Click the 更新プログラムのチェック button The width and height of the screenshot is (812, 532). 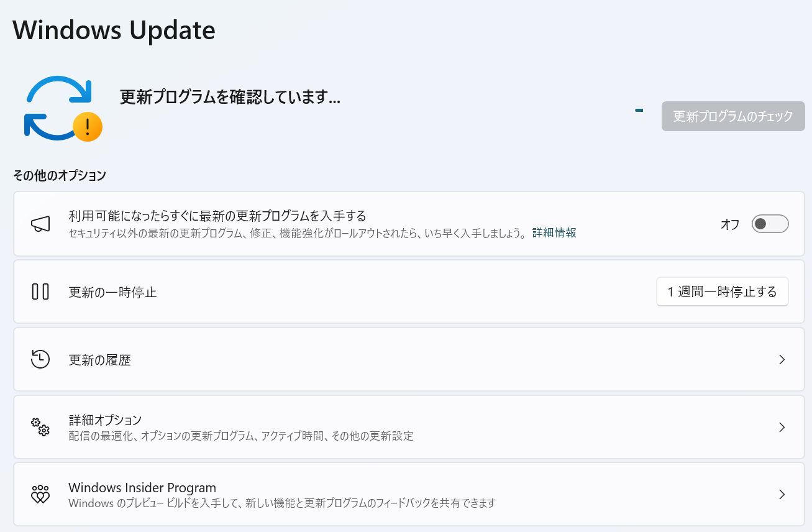[733, 116]
